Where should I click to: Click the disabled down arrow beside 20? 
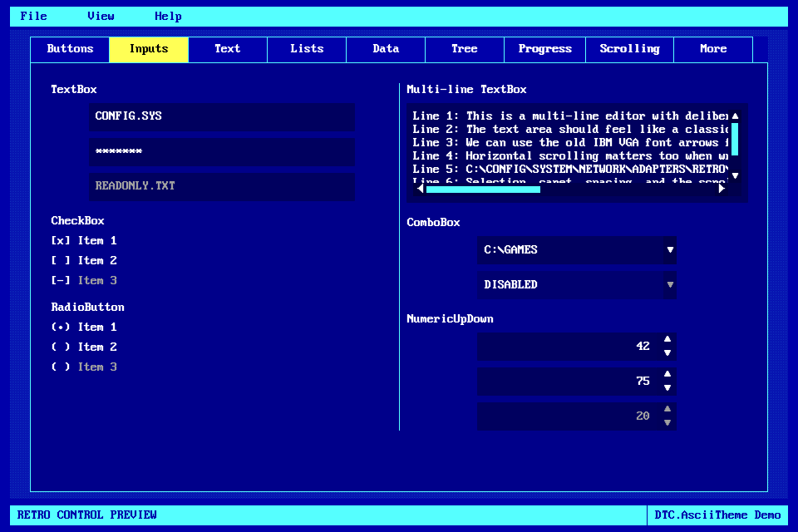coord(667,422)
